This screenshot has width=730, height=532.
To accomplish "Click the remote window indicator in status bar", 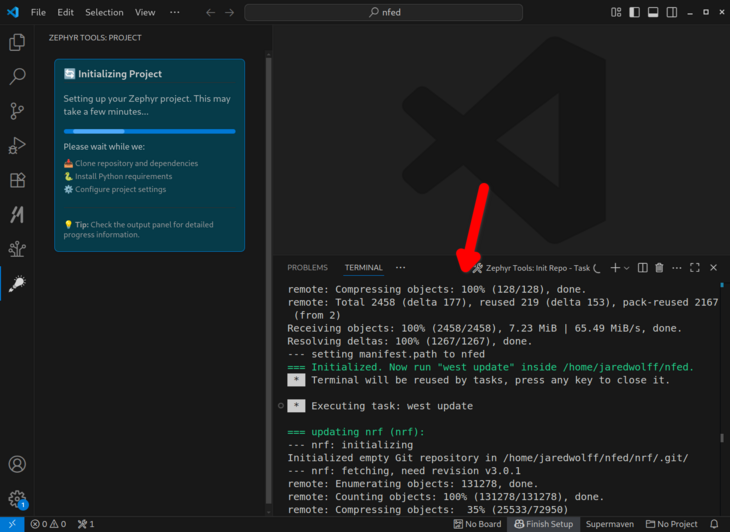I will coord(12,524).
